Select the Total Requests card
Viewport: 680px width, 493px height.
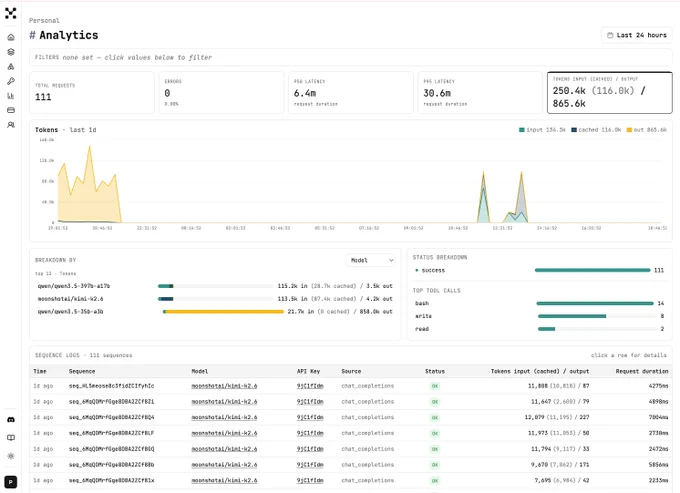(x=92, y=93)
